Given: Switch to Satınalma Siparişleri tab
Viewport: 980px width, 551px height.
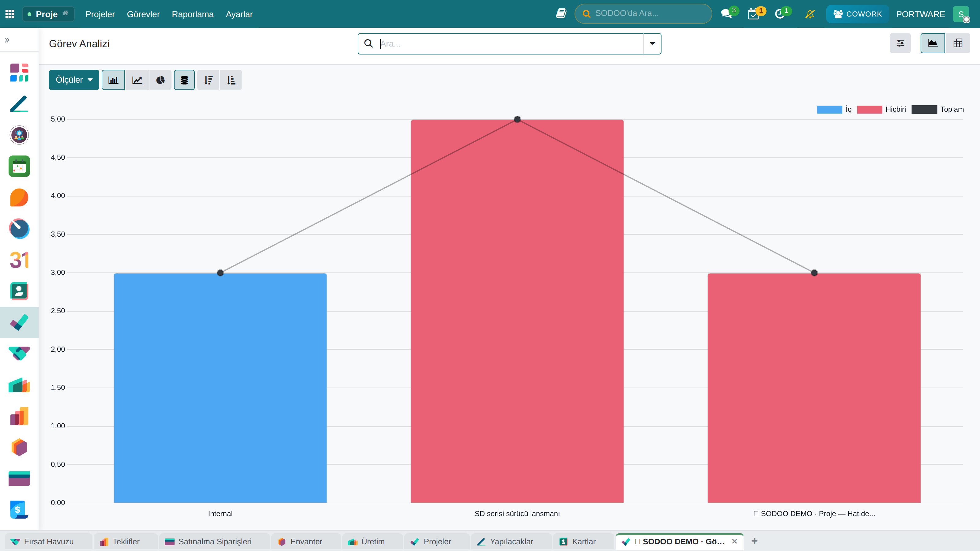Looking at the screenshot, I should (215, 542).
